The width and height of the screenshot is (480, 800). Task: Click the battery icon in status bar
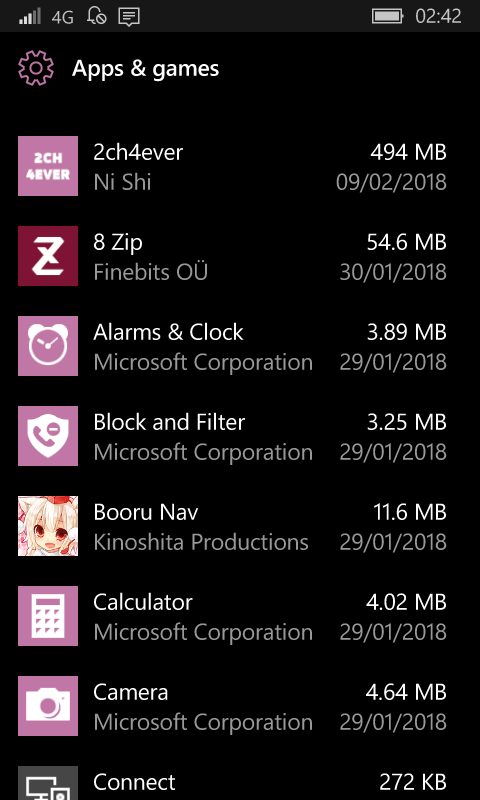coord(388,16)
